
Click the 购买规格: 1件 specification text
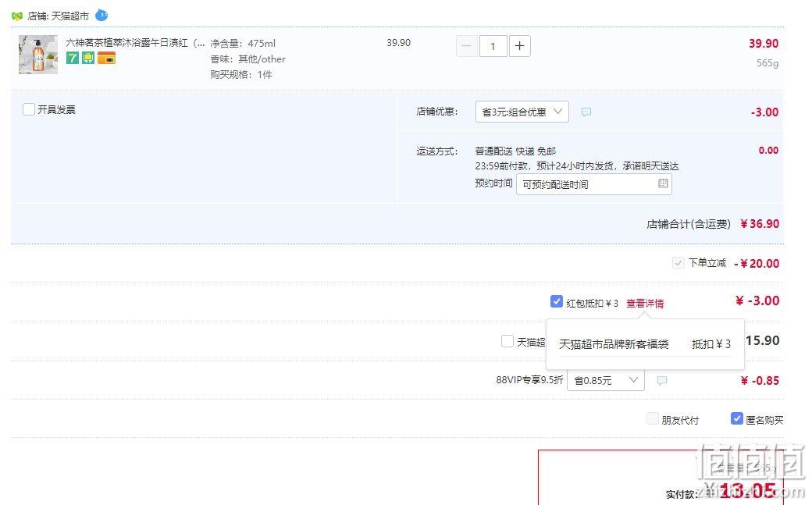tap(241, 75)
